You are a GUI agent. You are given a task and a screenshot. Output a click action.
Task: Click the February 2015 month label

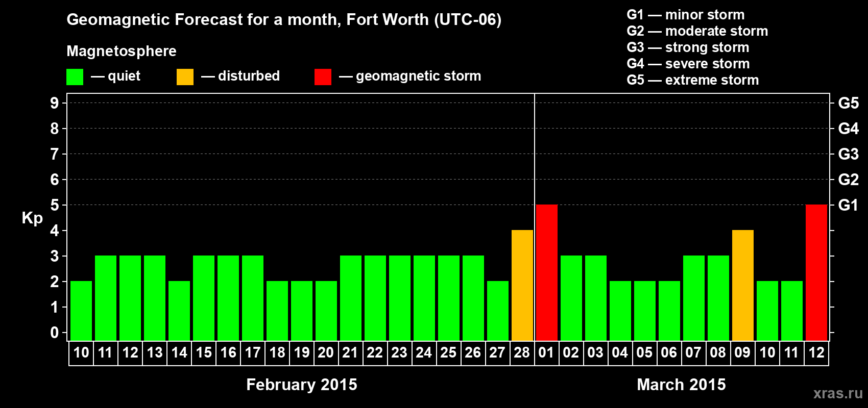click(x=302, y=385)
